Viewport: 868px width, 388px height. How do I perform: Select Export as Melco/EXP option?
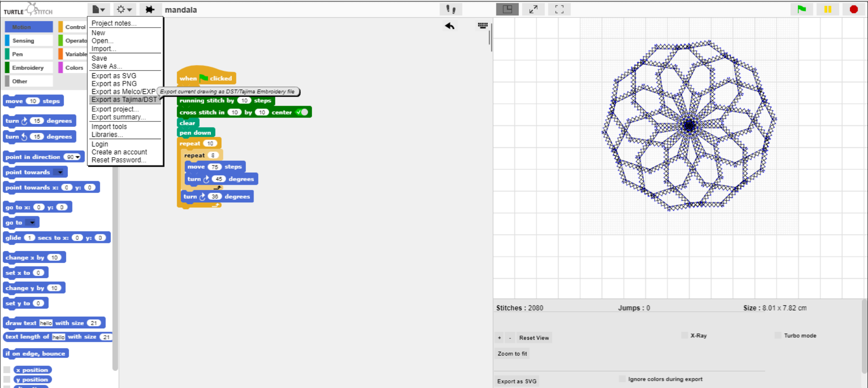123,92
